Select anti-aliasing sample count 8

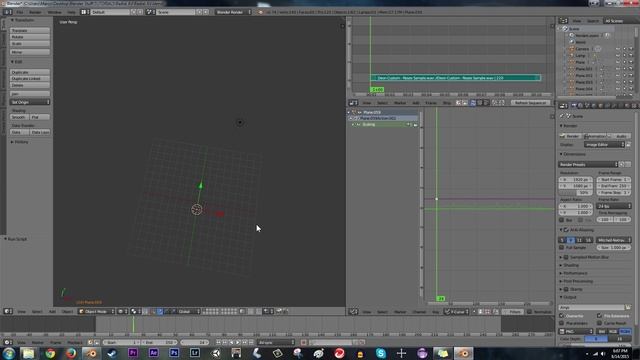click(571, 240)
